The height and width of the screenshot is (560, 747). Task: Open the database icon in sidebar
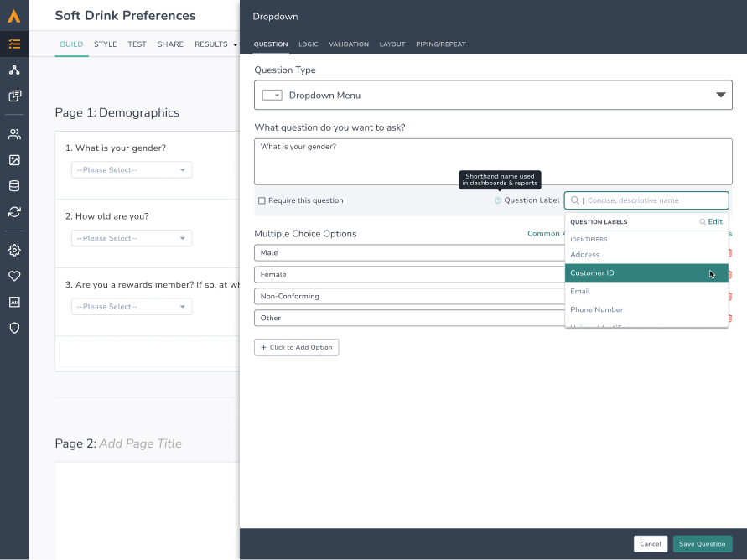point(14,186)
